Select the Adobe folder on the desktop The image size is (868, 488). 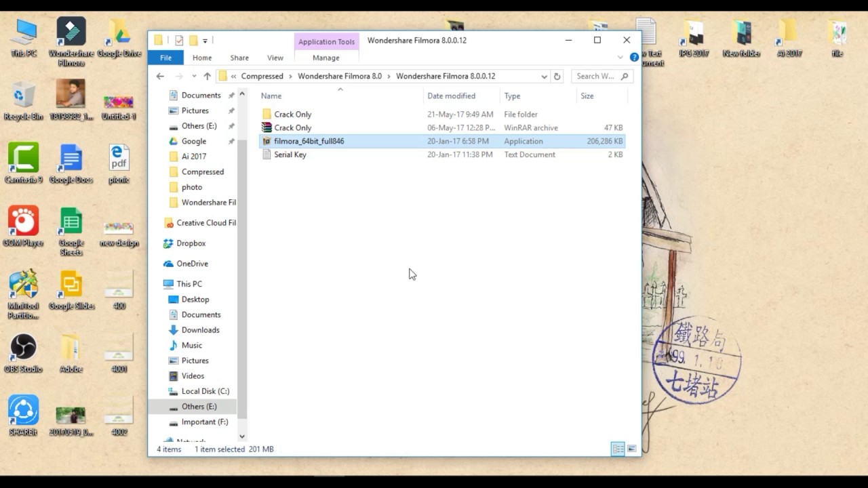tap(71, 354)
